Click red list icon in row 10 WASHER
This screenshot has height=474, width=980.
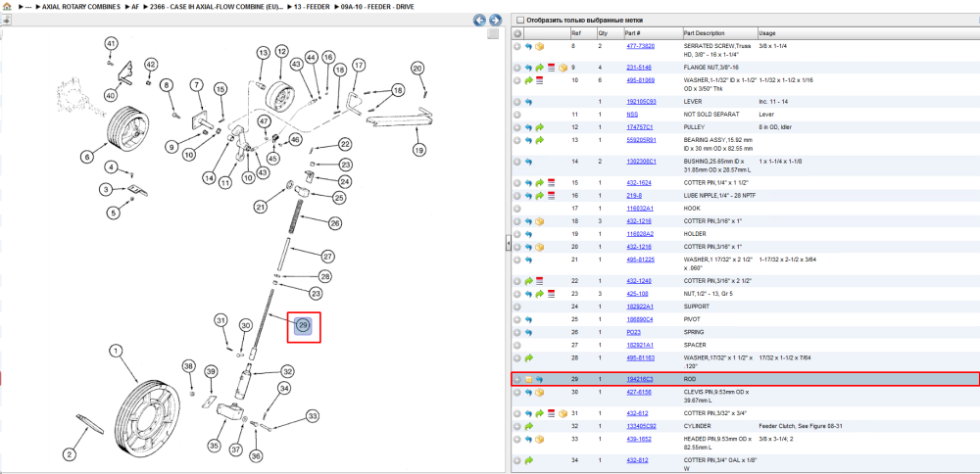[539, 80]
